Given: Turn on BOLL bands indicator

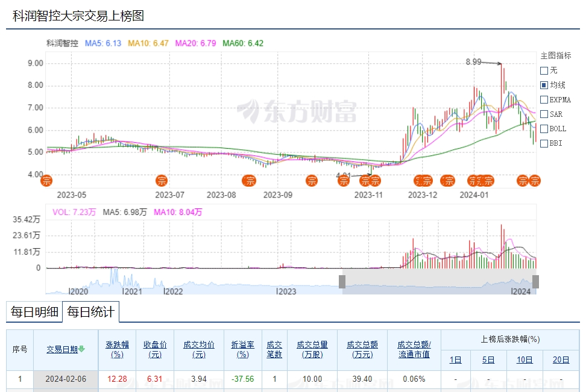Looking at the screenshot, I should [x=544, y=128].
